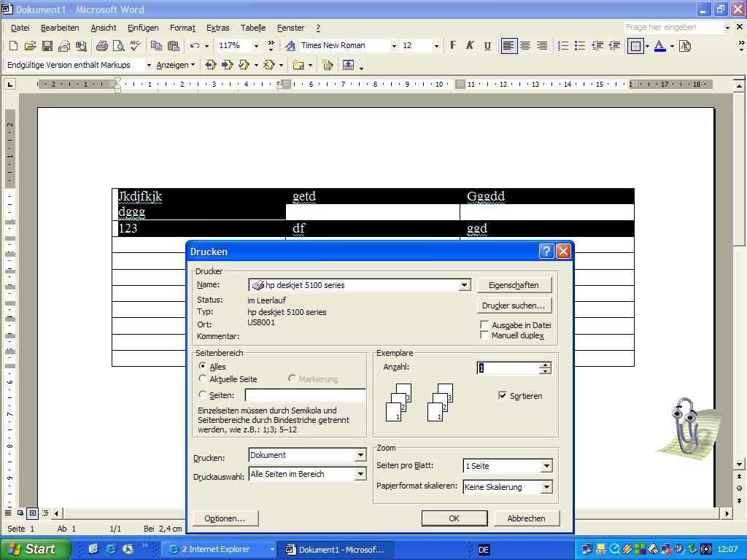Click the Open file folder icon
The image size is (747, 560).
[x=30, y=46]
